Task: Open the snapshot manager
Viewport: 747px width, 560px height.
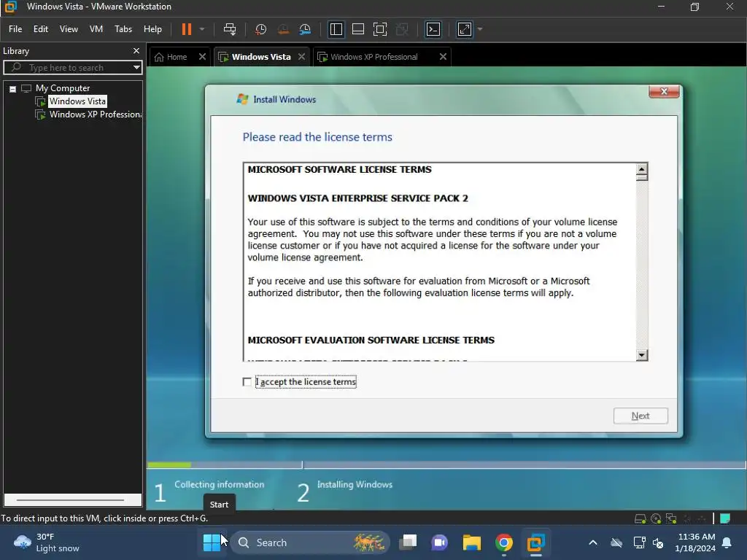Action: click(x=305, y=29)
